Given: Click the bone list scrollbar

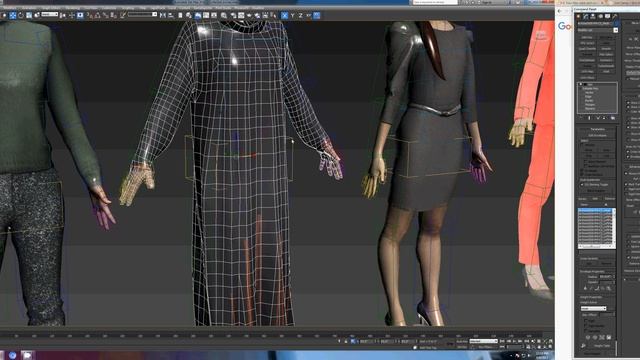Looking at the screenshot, I should pyautogui.click(x=615, y=227).
